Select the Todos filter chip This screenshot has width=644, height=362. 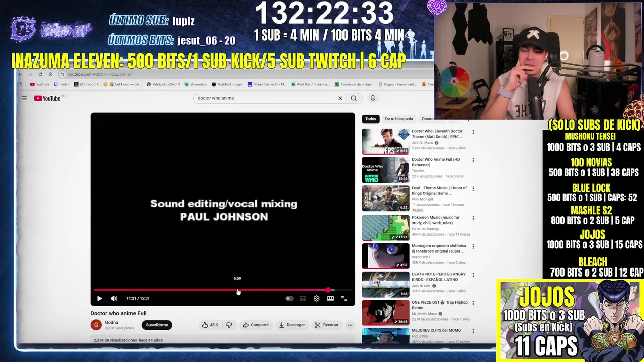click(x=371, y=119)
